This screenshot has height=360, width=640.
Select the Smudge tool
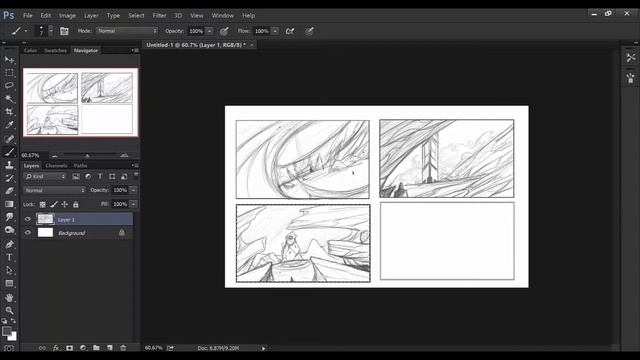click(x=9, y=217)
